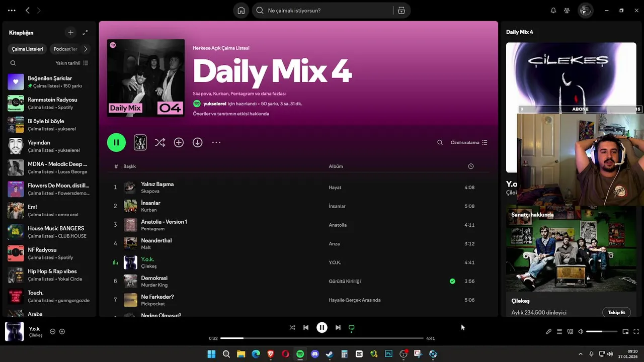Screen dimensions: 644x362
Task: Add Y.o.k. to Liked Songs in bar
Action: [62, 332]
